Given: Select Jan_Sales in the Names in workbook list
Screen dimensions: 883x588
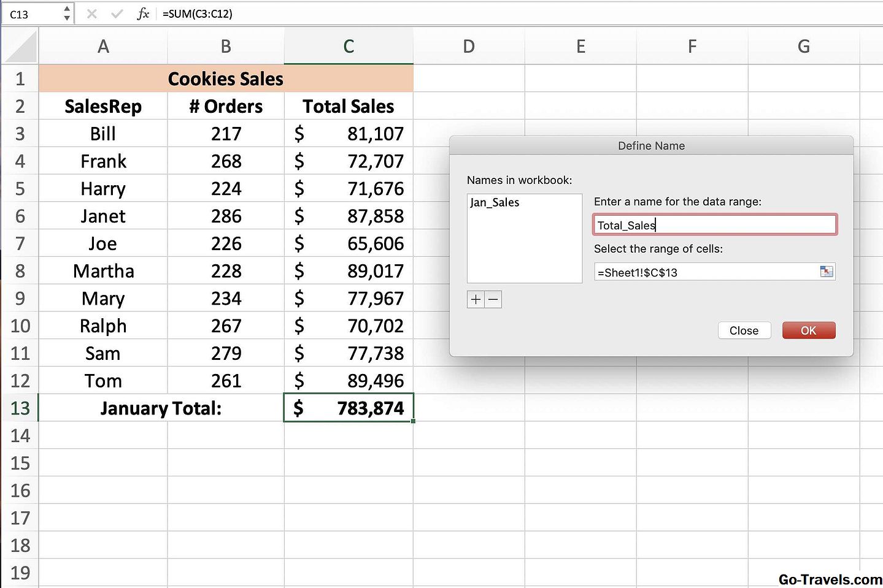Looking at the screenshot, I should pyautogui.click(x=495, y=202).
